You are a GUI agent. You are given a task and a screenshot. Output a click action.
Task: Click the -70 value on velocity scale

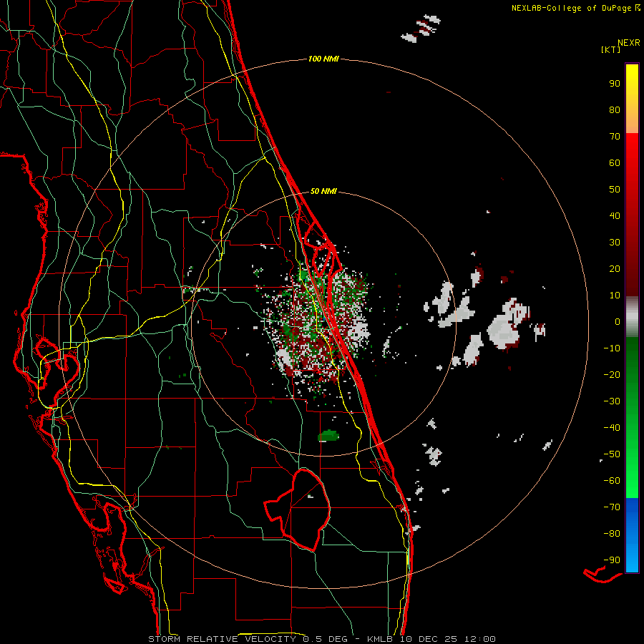pyautogui.click(x=612, y=507)
